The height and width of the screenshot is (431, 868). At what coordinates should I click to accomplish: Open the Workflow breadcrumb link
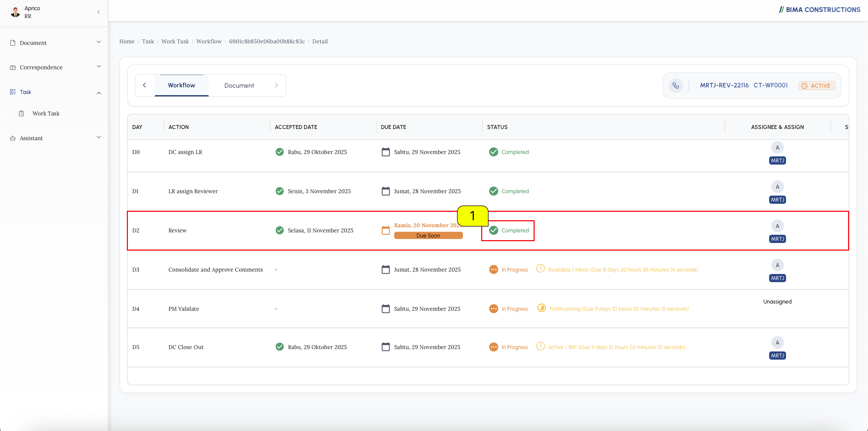pyautogui.click(x=209, y=41)
